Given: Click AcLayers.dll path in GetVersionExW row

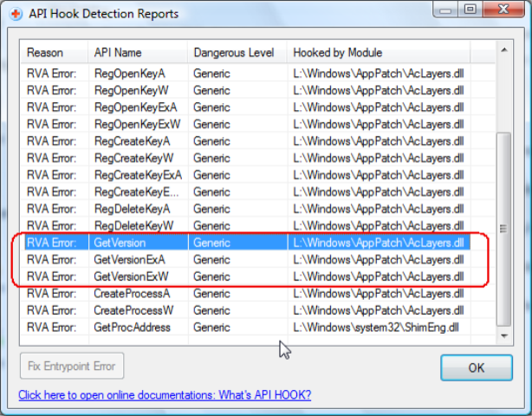Looking at the screenshot, I should tap(379, 276).
